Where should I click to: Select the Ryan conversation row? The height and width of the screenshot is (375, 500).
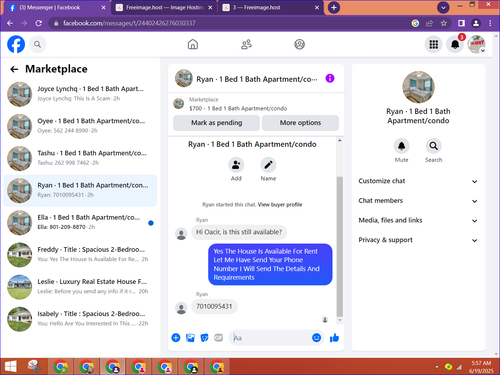pyautogui.click(x=80, y=190)
